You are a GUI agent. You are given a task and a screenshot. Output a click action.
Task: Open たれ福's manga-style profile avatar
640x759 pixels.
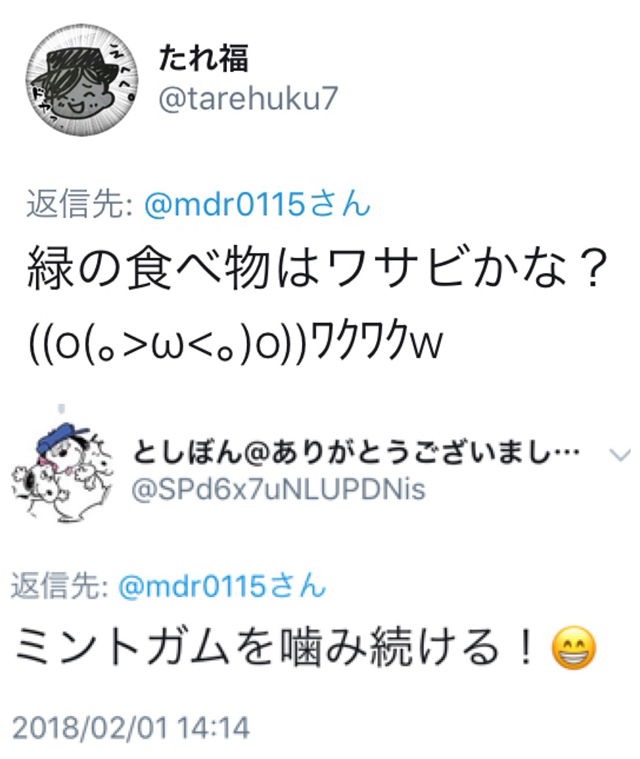82,80
